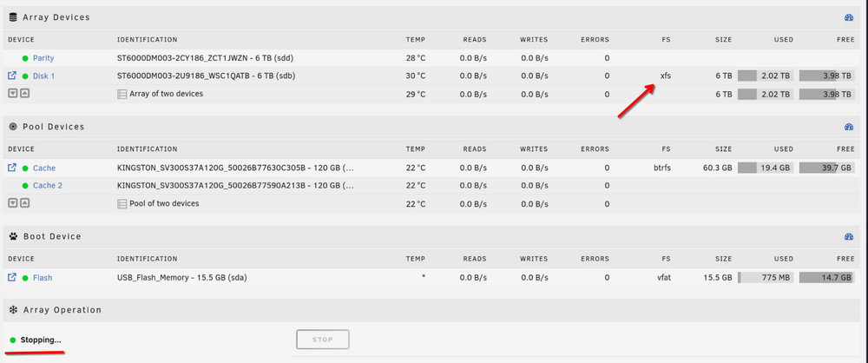Click Cache free space bar 39.7 GB

tap(827, 168)
